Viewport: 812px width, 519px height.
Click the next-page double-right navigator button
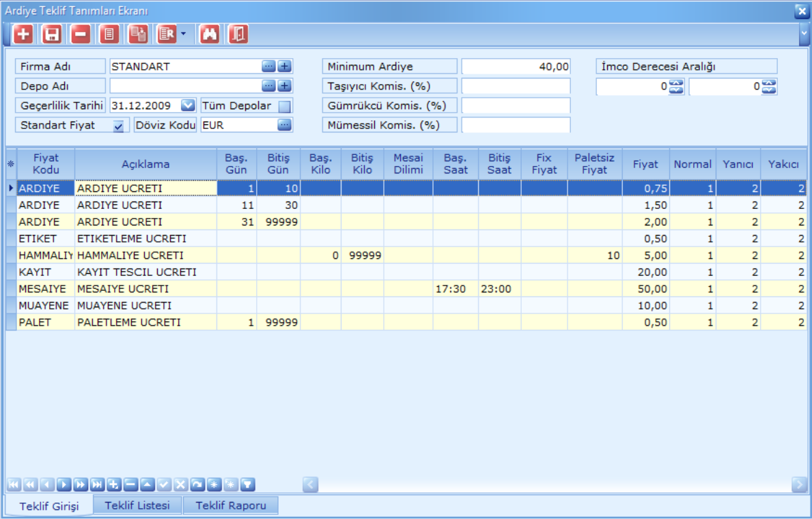coord(81,485)
